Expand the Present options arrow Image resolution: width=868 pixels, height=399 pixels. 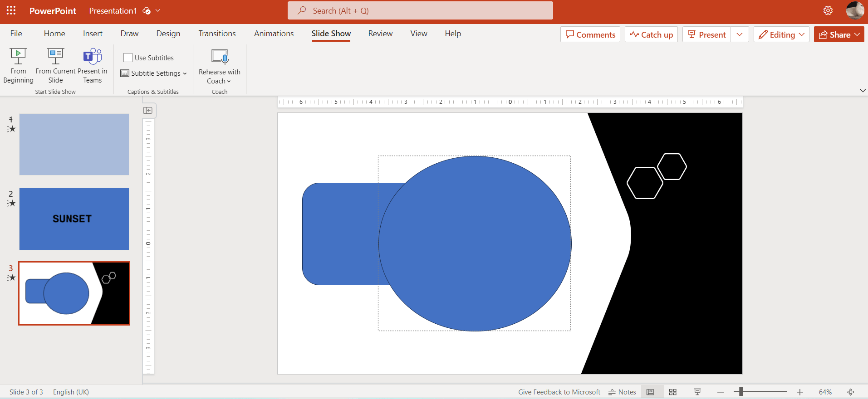[x=740, y=34]
